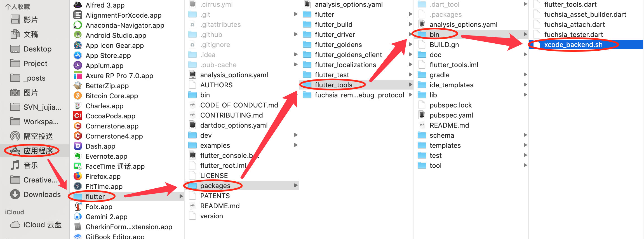Expand the .git folder disclosure arrow

[296, 14]
